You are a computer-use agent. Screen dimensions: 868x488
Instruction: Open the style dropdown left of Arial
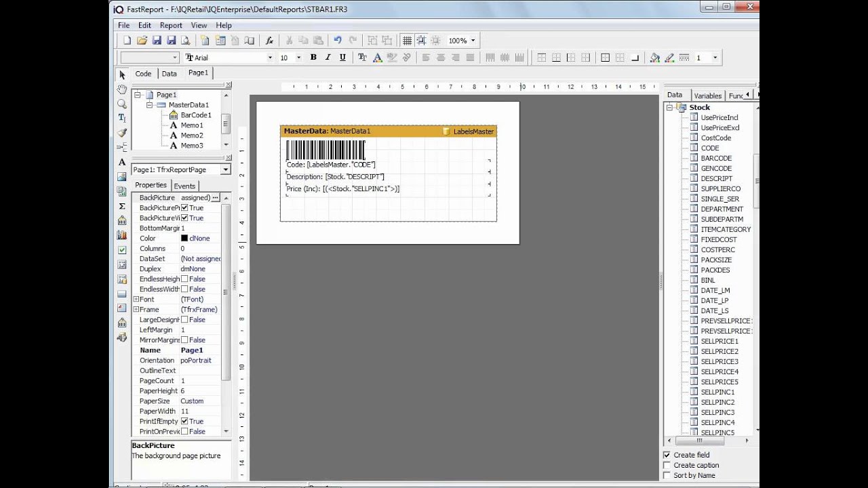pos(174,58)
